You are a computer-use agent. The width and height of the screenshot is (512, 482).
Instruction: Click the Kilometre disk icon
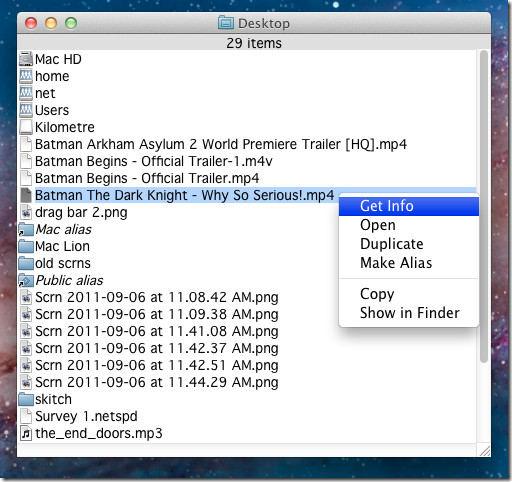[26, 127]
